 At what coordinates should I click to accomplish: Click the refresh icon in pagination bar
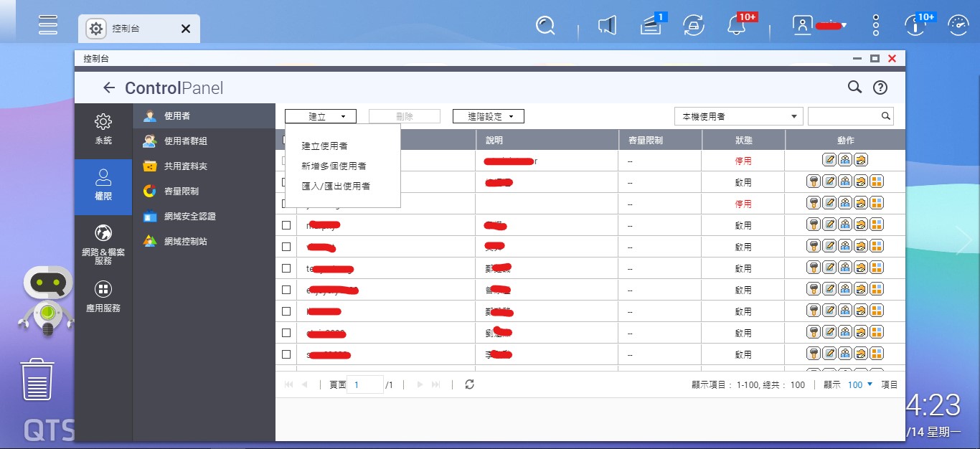pos(469,384)
